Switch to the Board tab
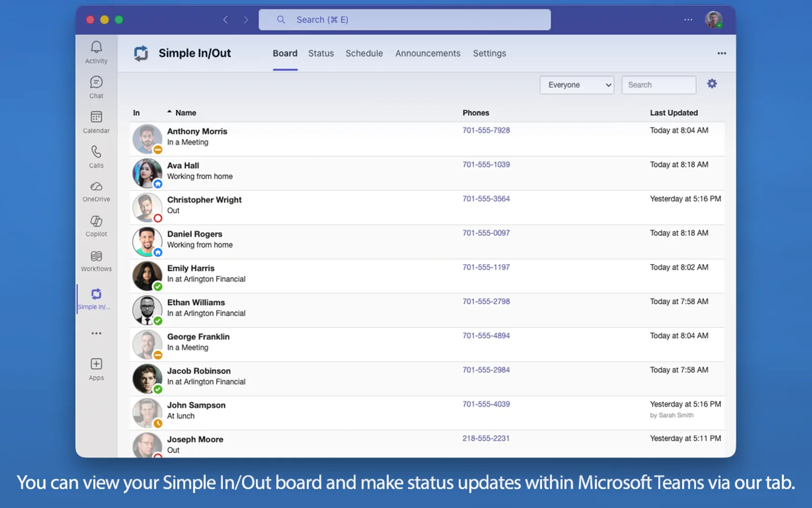Image resolution: width=812 pixels, height=508 pixels. click(285, 53)
